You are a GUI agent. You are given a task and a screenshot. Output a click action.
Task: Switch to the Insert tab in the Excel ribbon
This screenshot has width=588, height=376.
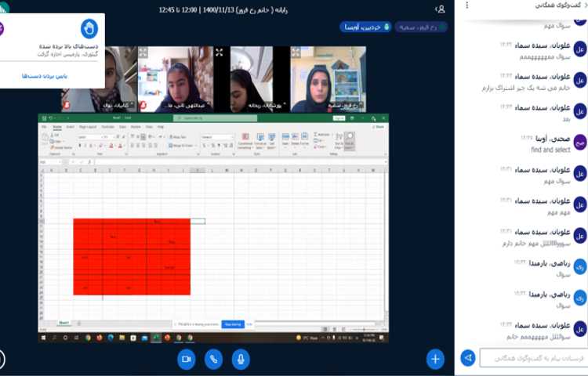point(70,126)
